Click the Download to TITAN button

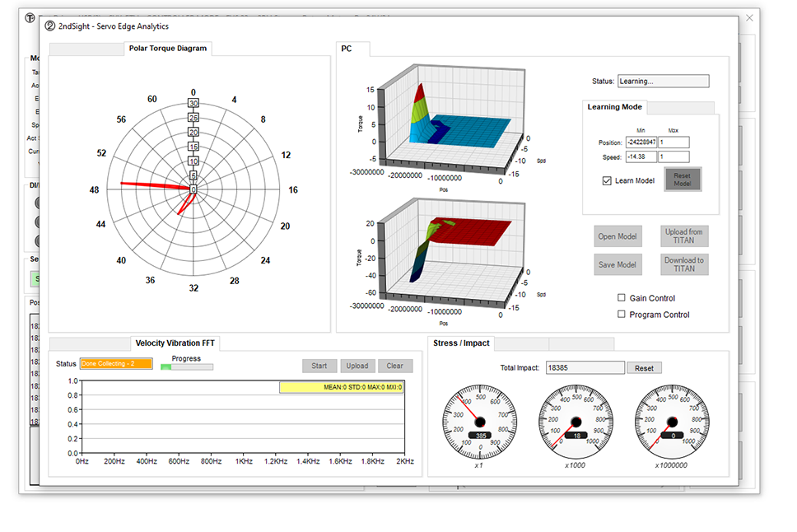683,264
